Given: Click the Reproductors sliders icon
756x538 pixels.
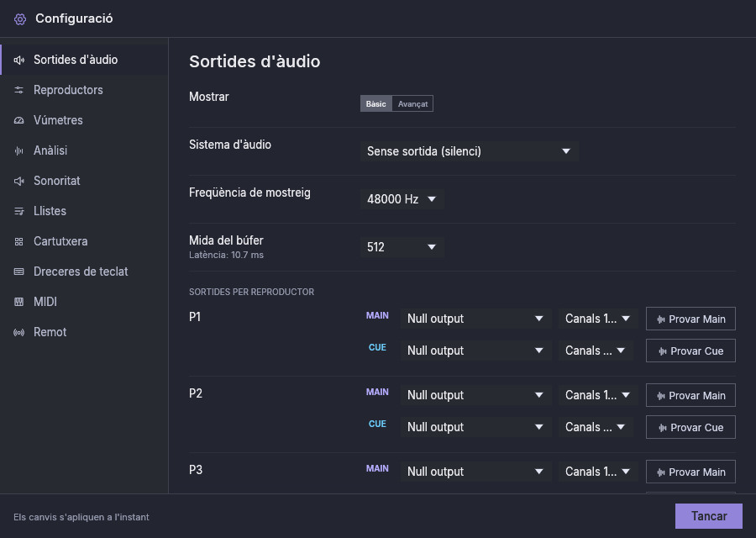Looking at the screenshot, I should pos(18,90).
